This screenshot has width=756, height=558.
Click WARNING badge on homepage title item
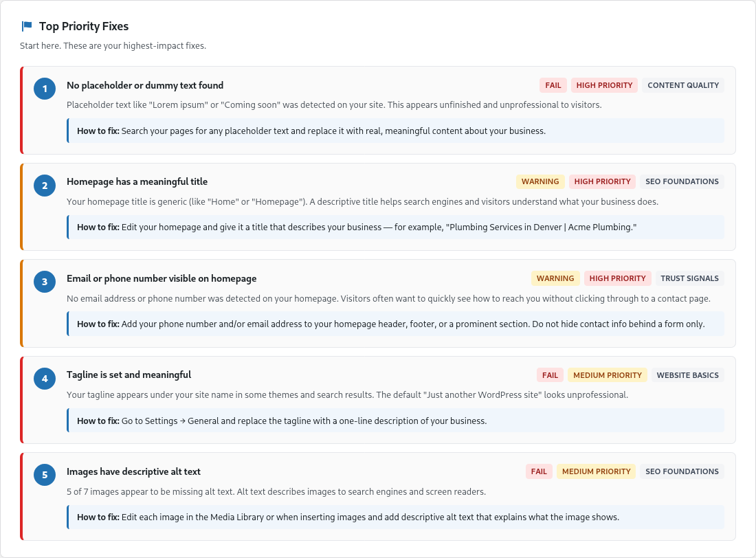pos(540,182)
